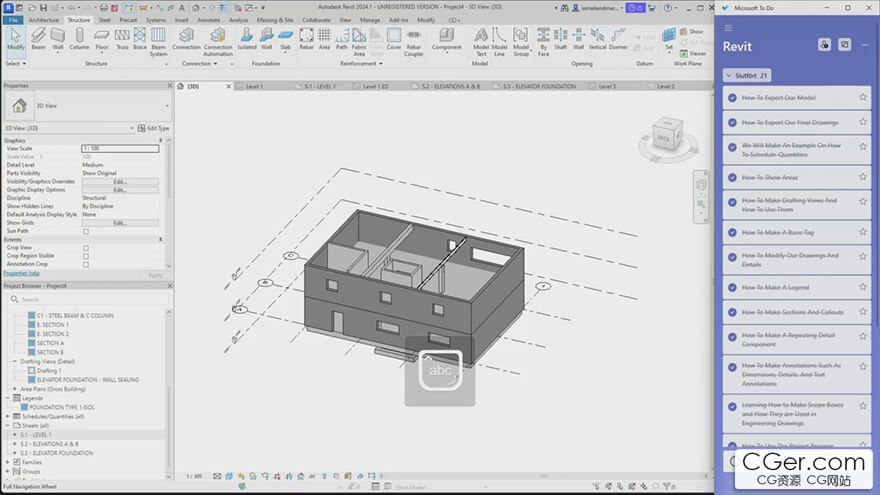Pick the Beam System tool
This screenshot has width=880, height=495.
tap(158, 42)
